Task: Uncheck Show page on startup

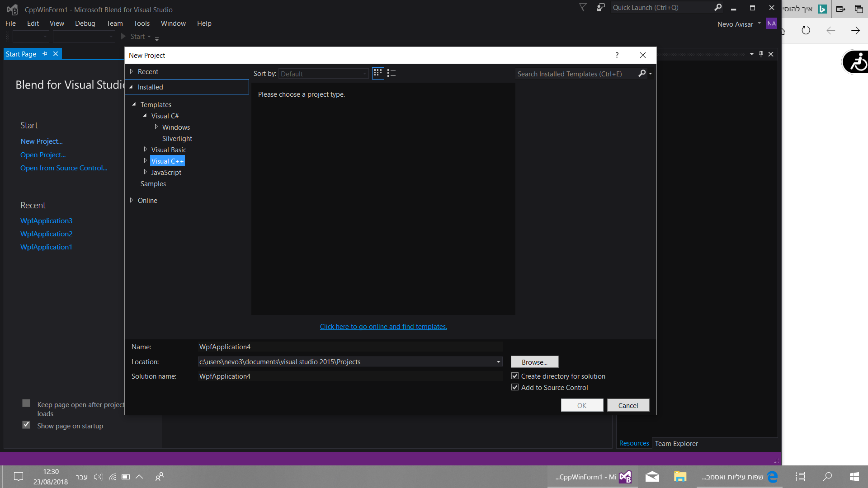Action: (26, 425)
